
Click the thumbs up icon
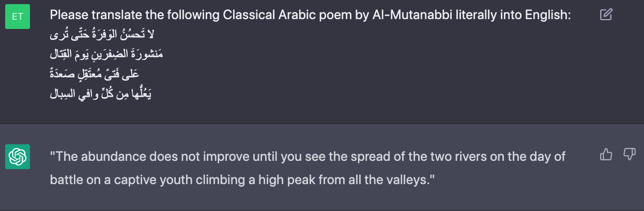tap(606, 154)
